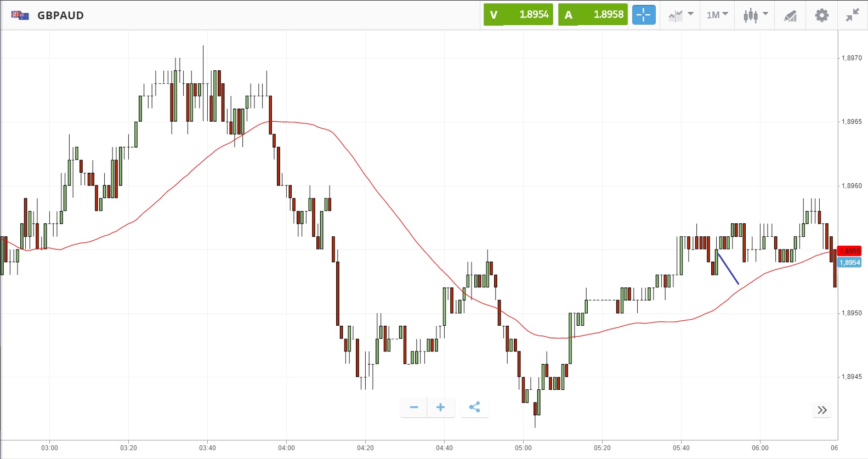The image size is (868, 459).
Task: Zoom in the chart with plus
Action: click(x=440, y=407)
